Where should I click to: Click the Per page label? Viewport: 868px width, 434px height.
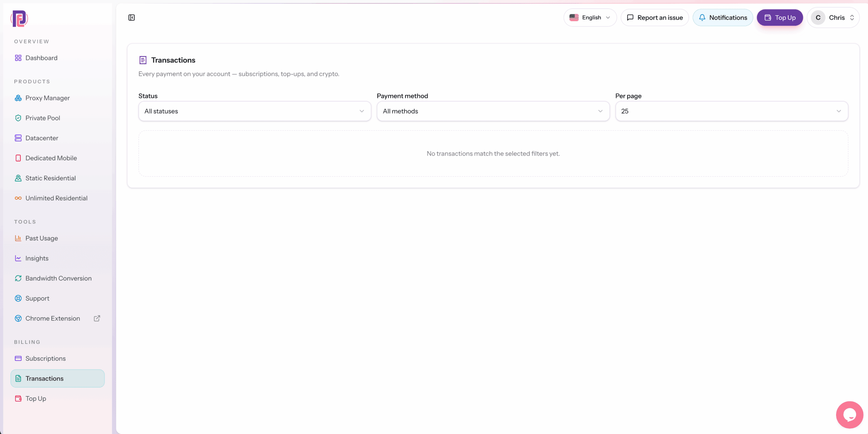coord(628,96)
